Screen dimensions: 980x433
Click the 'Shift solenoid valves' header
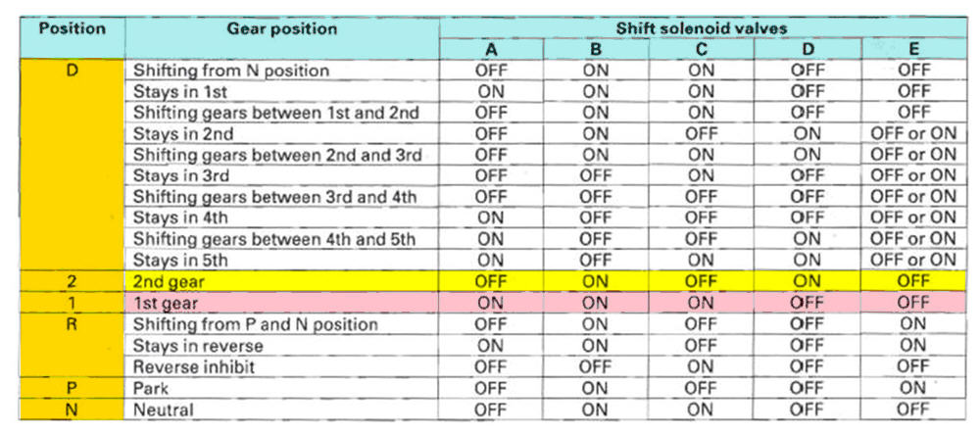tap(701, 28)
